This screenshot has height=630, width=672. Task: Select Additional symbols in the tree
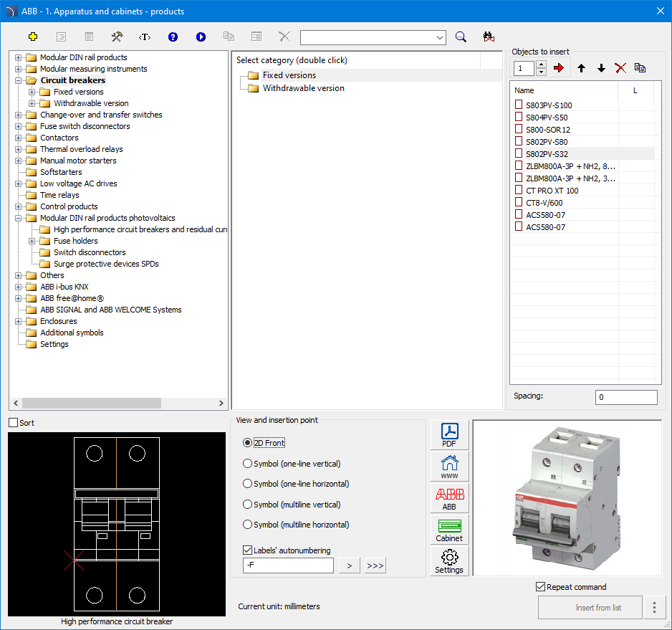pyautogui.click(x=72, y=333)
